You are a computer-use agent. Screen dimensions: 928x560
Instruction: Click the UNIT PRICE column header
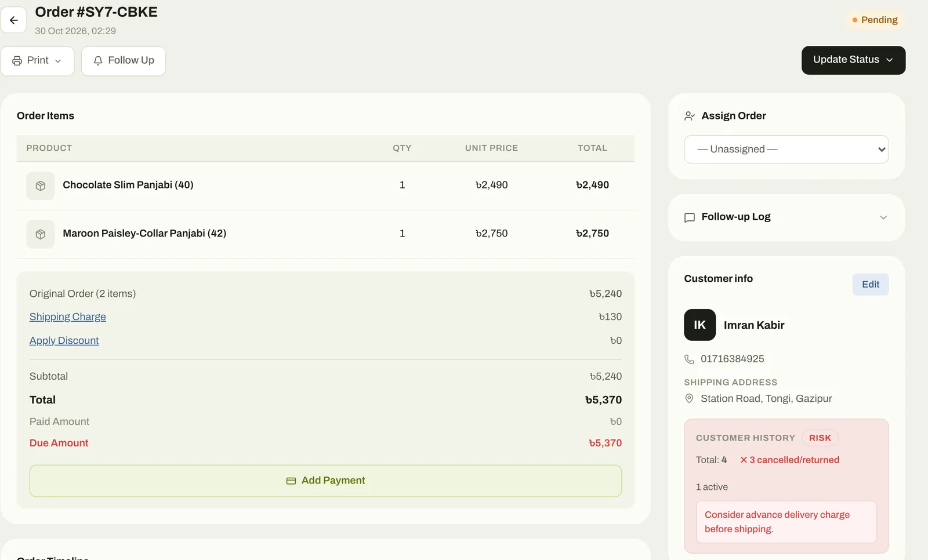pos(491,148)
